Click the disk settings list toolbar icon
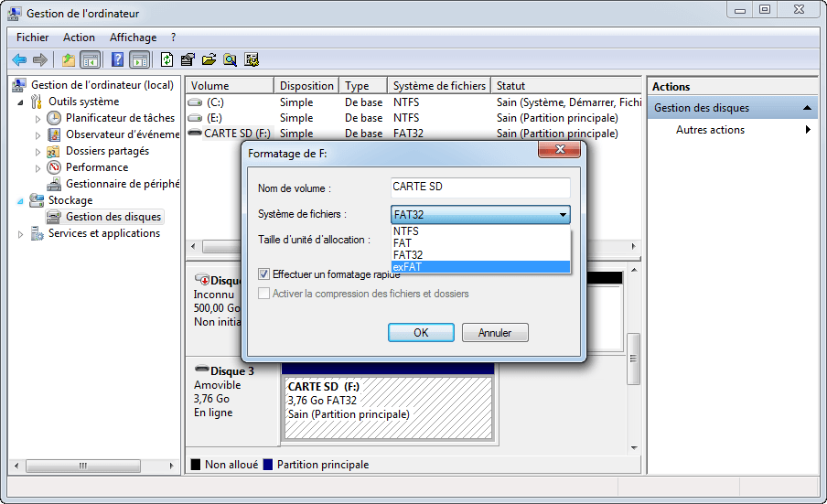This screenshot has width=827, height=504. pyautogui.click(x=252, y=59)
